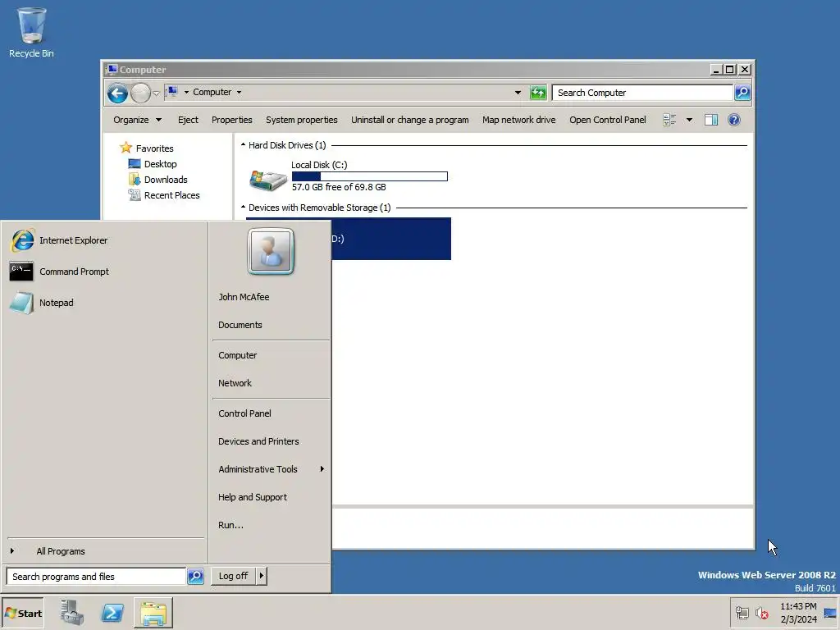Open Server Manager from the taskbar
Image resolution: width=840 pixels, height=630 pixels.
pos(72,613)
